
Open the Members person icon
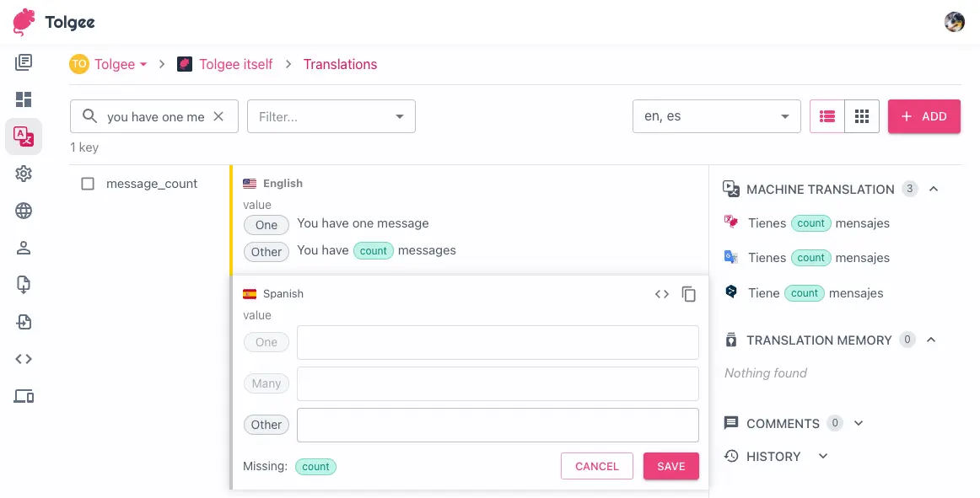[x=24, y=248]
